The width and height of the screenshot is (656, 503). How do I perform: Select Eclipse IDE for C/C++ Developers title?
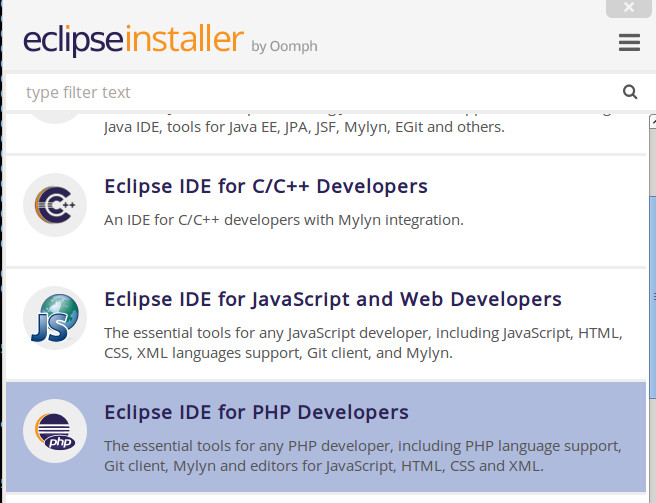coord(266,187)
